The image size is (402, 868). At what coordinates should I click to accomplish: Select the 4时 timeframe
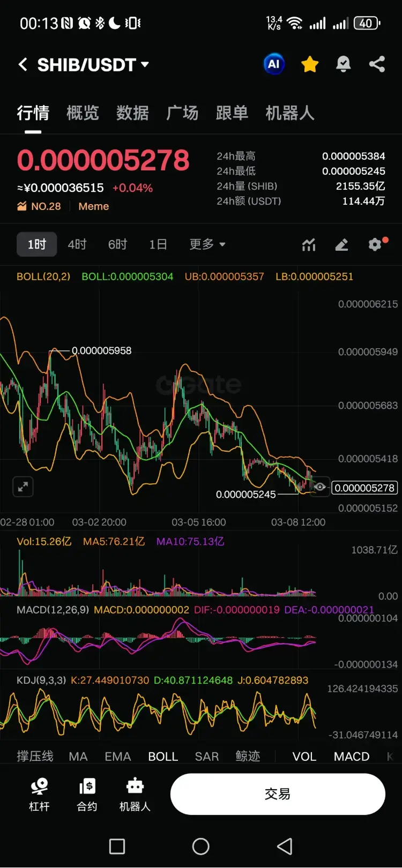(x=77, y=244)
